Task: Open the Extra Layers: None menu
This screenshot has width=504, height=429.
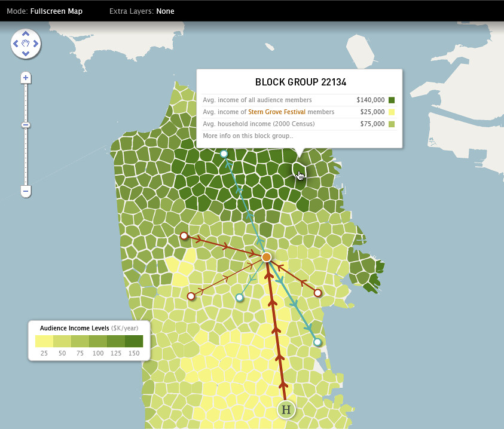Action: point(142,10)
